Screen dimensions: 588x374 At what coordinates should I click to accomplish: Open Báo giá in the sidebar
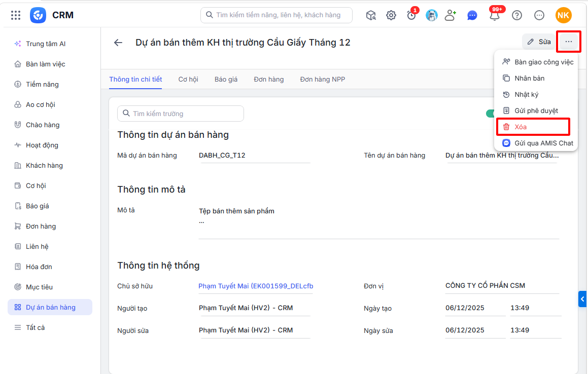tap(50, 206)
